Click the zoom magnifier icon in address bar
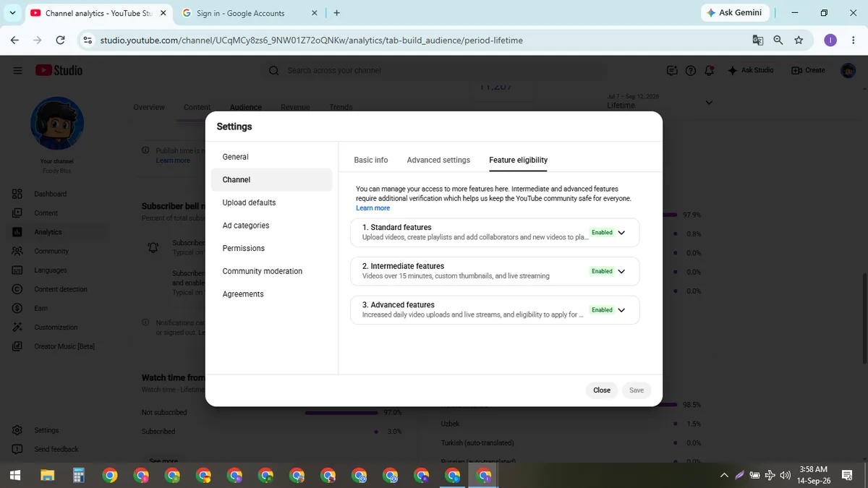The width and height of the screenshot is (868, 488). pyautogui.click(x=778, y=40)
